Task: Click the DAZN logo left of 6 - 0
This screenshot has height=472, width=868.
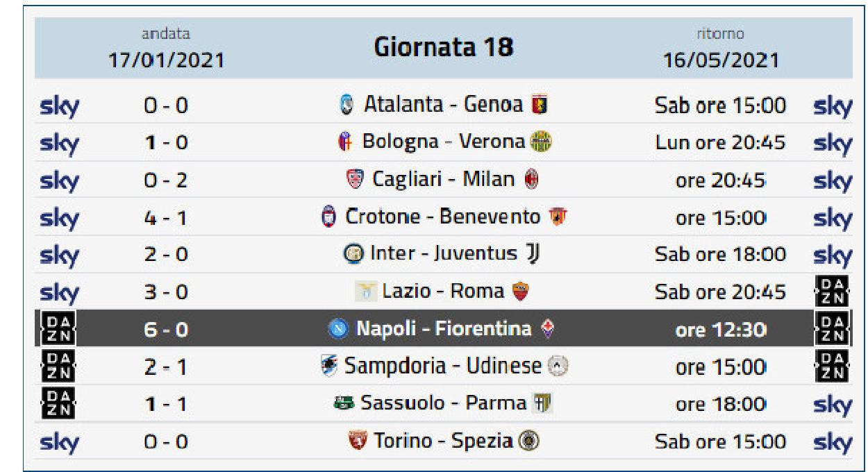Action: click(x=58, y=329)
